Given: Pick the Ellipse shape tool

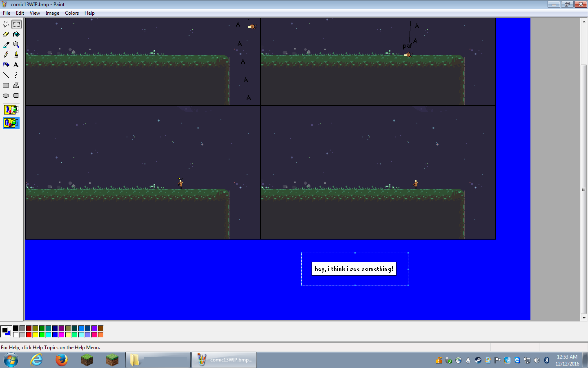Looking at the screenshot, I should 6,96.
